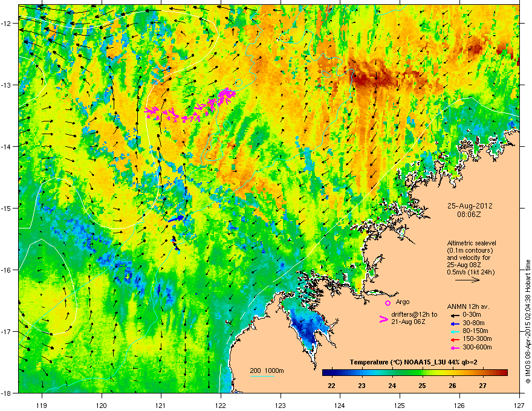Viewport: 532px width, 411px height.
Task: Click the color bar label 27
Action: point(482,386)
